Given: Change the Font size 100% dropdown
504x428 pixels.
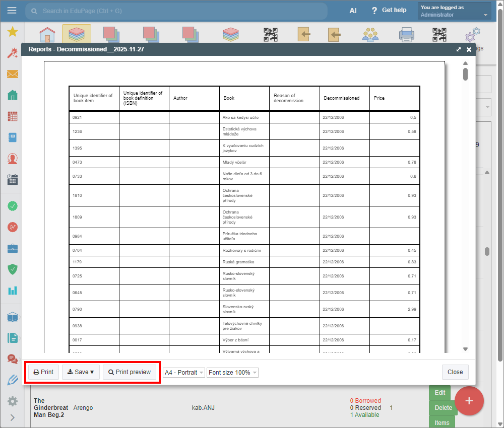Looking at the screenshot, I should coord(232,373).
